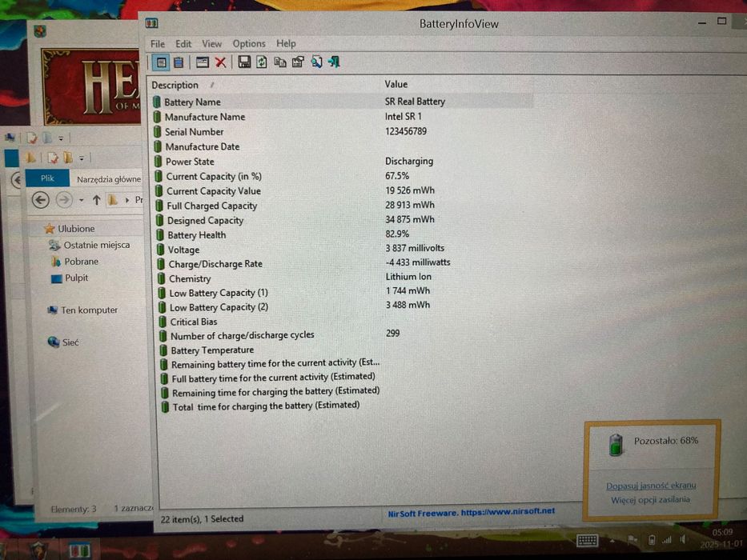The width and height of the screenshot is (747, 560).
Task: Select the battery information view toolbar icon
Action: [x=161, y=62]
